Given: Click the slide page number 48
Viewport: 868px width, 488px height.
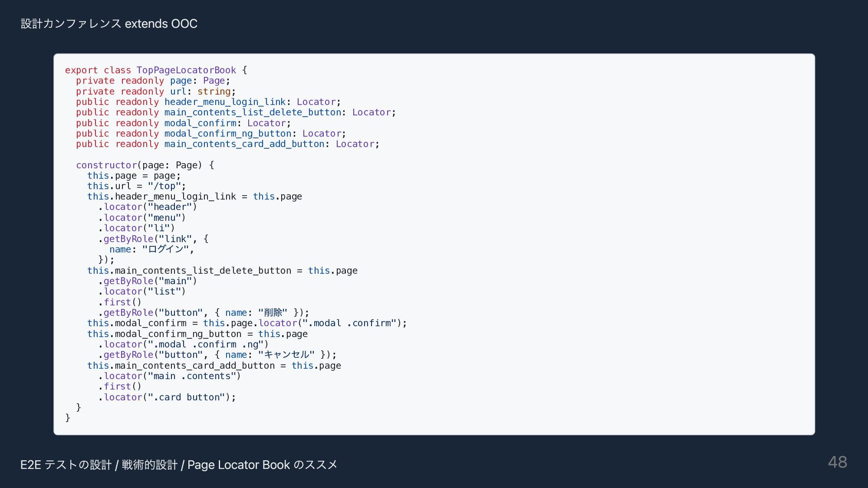Looking at the screenshot, I should (837, 462).
